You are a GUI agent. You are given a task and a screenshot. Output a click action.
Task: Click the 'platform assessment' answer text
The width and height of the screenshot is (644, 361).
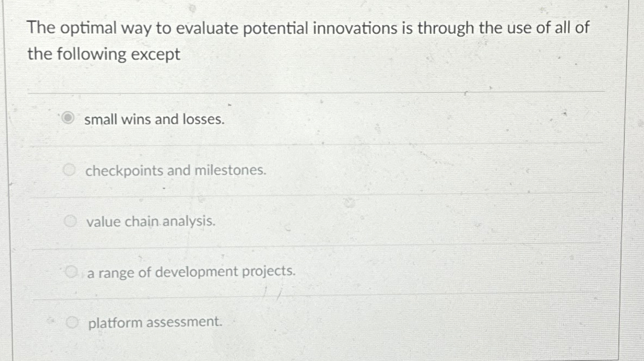pyautogui.click(x=154, y=323)
